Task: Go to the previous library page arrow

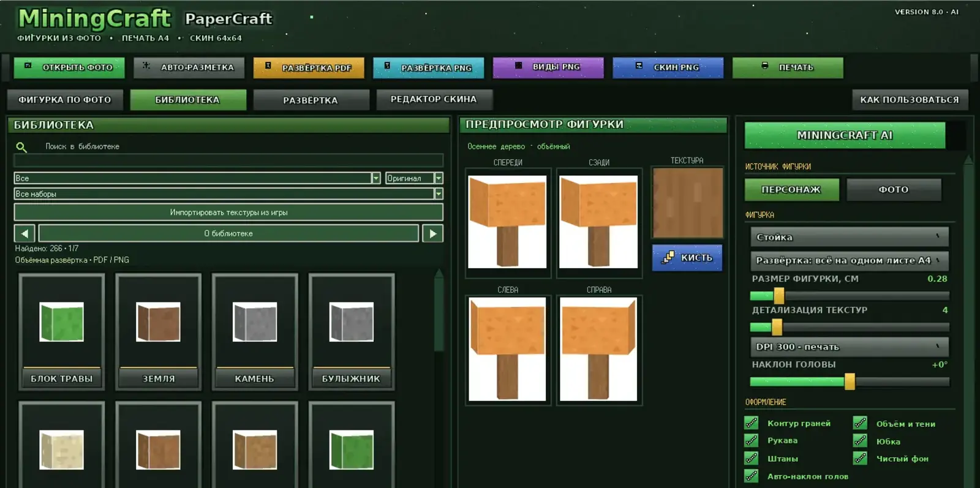Action: coord(24,233)
